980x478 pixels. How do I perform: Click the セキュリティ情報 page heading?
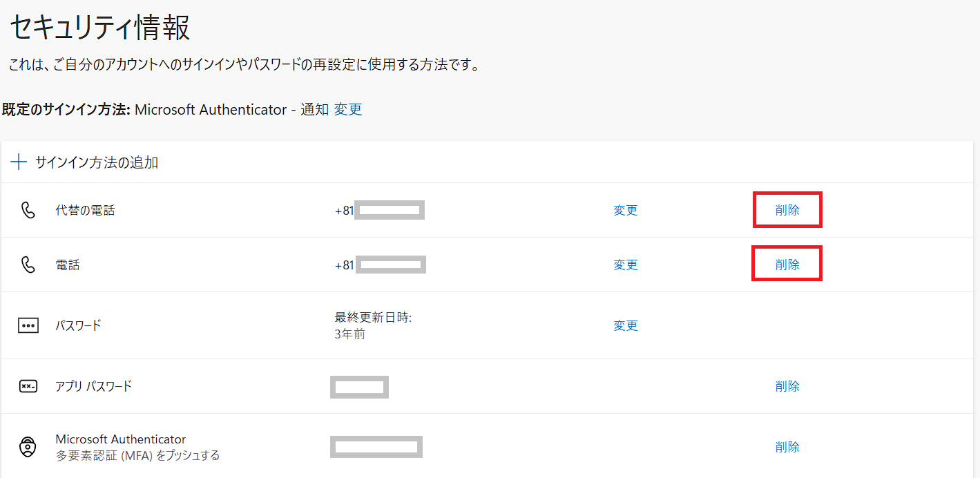point(99,28)
